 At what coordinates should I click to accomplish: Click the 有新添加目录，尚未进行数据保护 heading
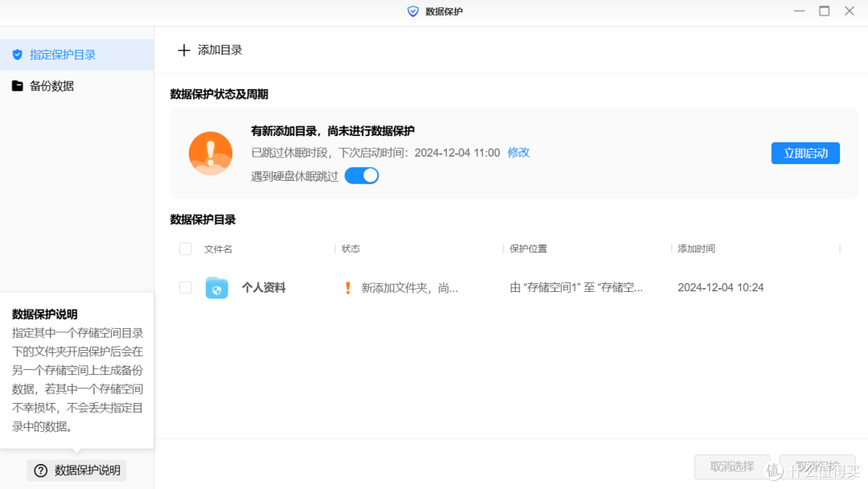[x=333, y=131]
